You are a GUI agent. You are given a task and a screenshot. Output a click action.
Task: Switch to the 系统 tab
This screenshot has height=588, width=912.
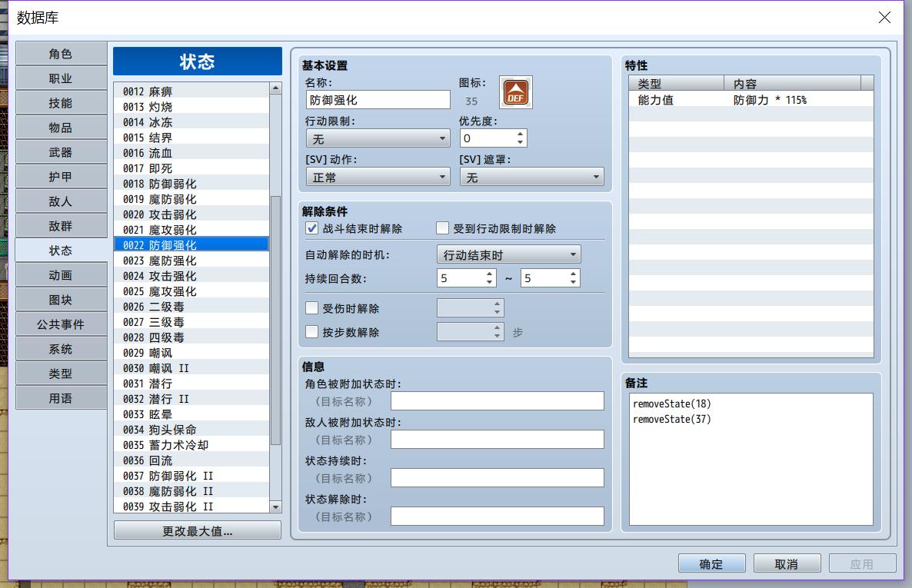coord(61,349)
